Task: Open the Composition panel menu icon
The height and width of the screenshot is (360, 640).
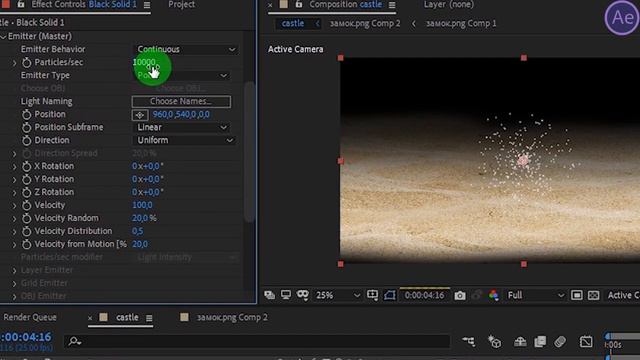Action: point(392,5)
